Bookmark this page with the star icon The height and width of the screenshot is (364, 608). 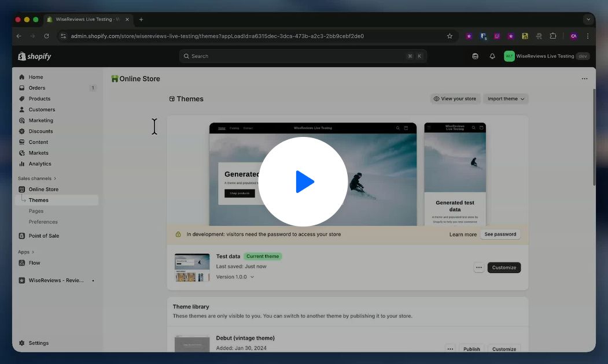(x=449, y=36)
